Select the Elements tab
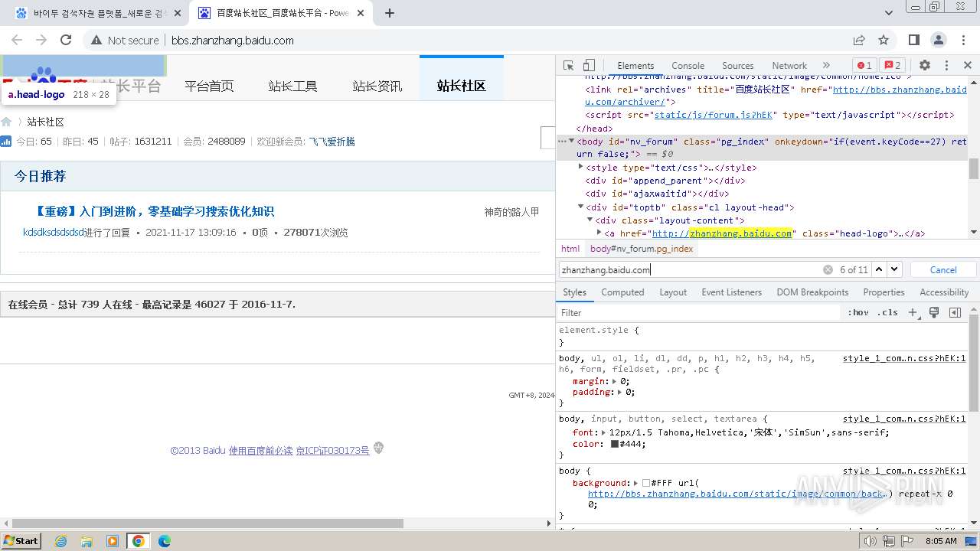The width and height of the screenshot is (980, 551). pyautogui.click(x=635, y=66)
